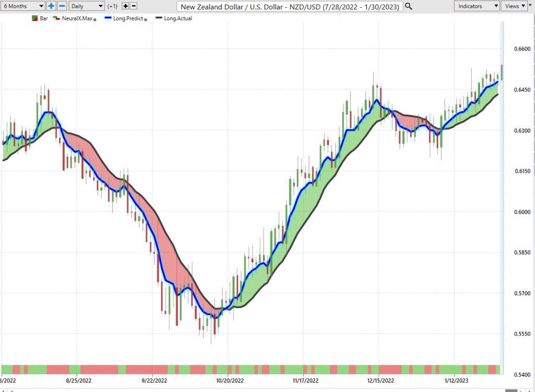This screenshot has width=535, height=392.
Task: Click the 1/12/2023 date axis label
Action: click(457, 381)
